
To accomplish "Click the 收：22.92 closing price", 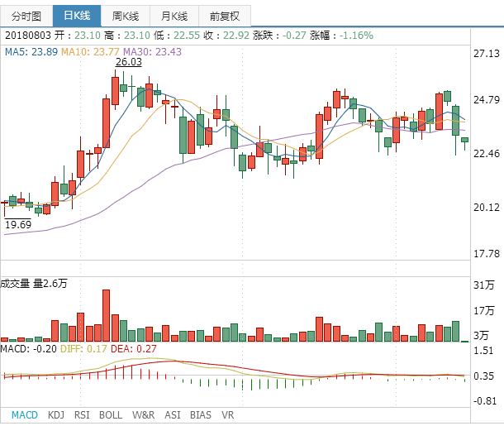I will (x=226, y=35).
